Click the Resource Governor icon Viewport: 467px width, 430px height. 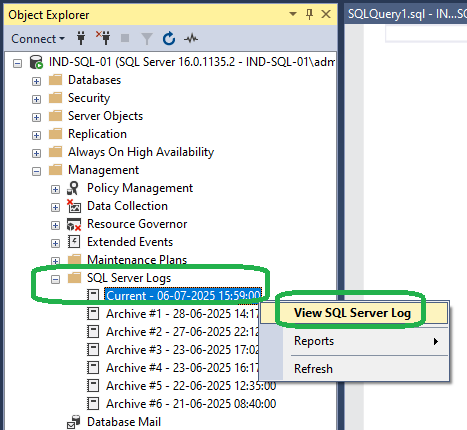click(x=74, y=224)
